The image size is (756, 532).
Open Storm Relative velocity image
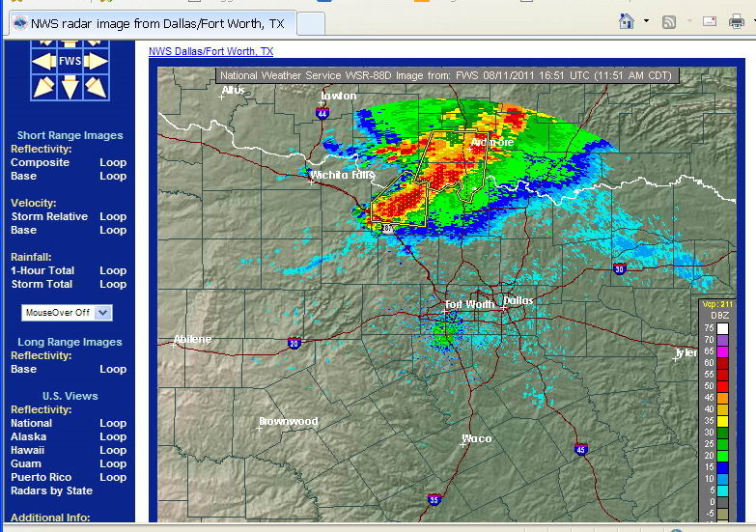click(49, 216)
